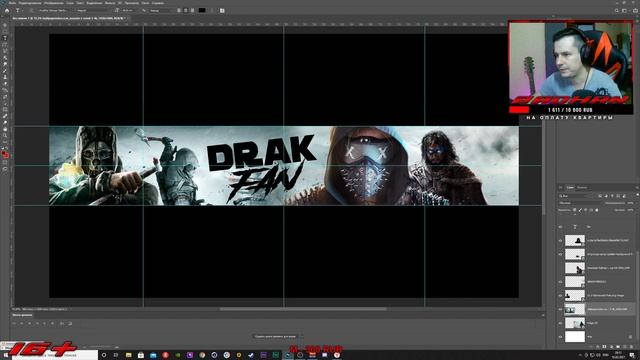640x360 pixels.
Task: Open Microsoft Store from the taskbar
Action: tap(141, 355)
